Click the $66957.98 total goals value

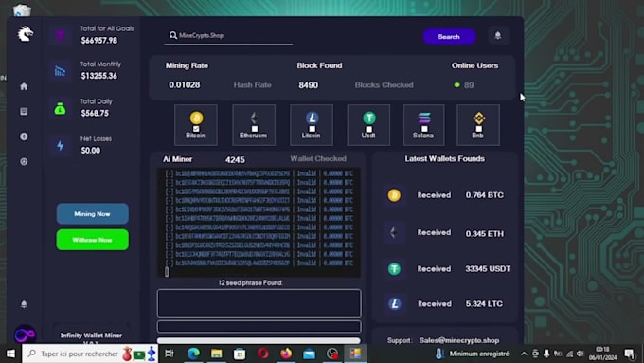[x=99, y=41]
